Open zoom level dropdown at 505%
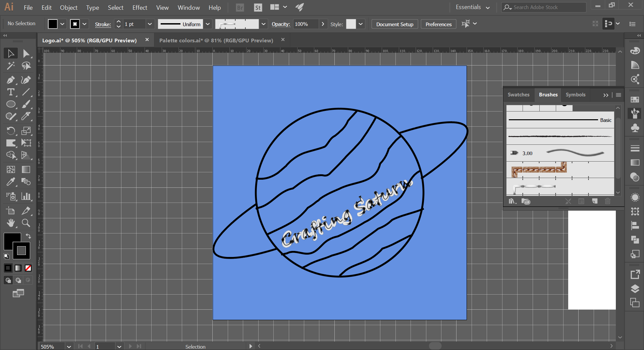 tap(69, 347)
